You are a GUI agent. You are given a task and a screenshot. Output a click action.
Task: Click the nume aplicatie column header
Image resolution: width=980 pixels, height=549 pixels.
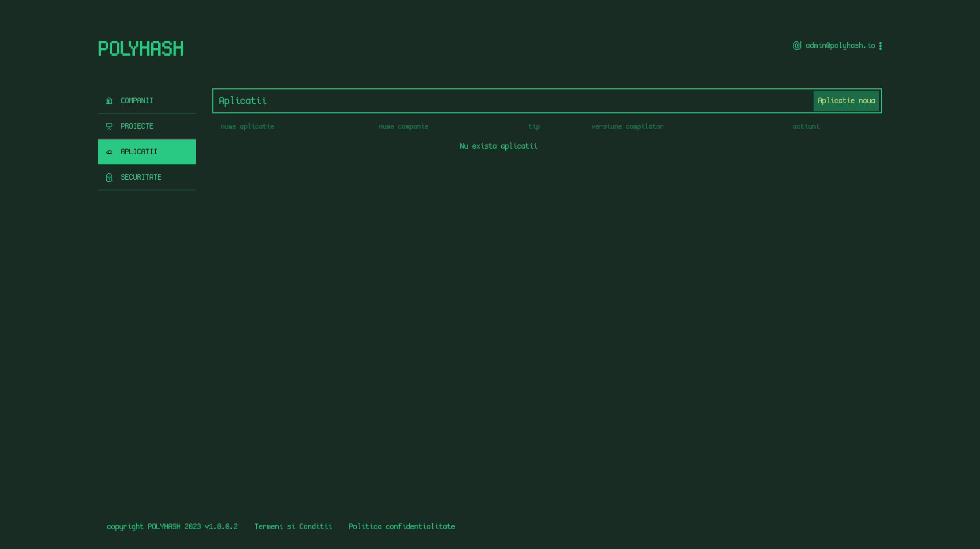click(x=247, y=126)
